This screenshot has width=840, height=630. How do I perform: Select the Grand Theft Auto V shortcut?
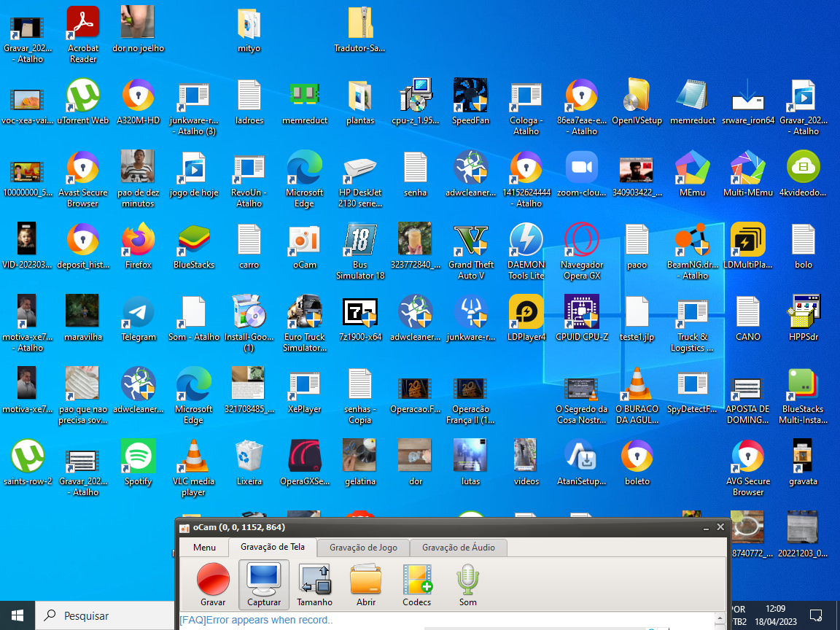471,252
